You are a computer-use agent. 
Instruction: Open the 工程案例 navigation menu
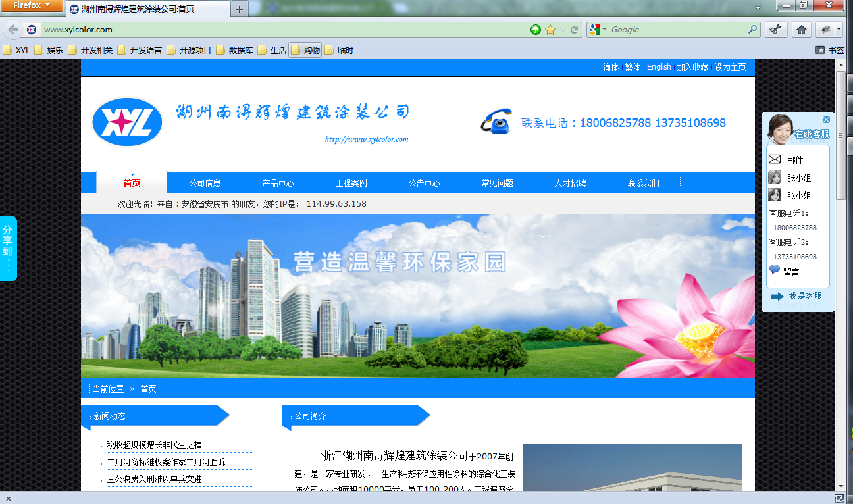[x=351, y=183]
